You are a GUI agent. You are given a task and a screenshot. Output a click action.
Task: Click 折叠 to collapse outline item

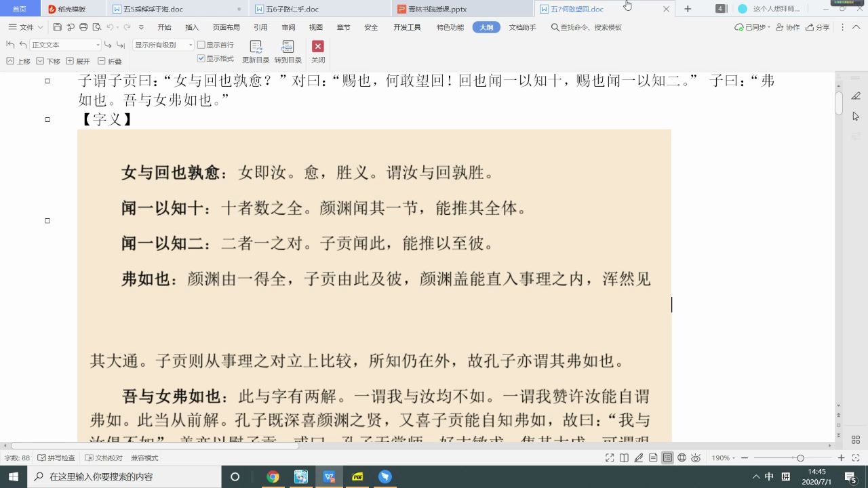coord(110,61)
